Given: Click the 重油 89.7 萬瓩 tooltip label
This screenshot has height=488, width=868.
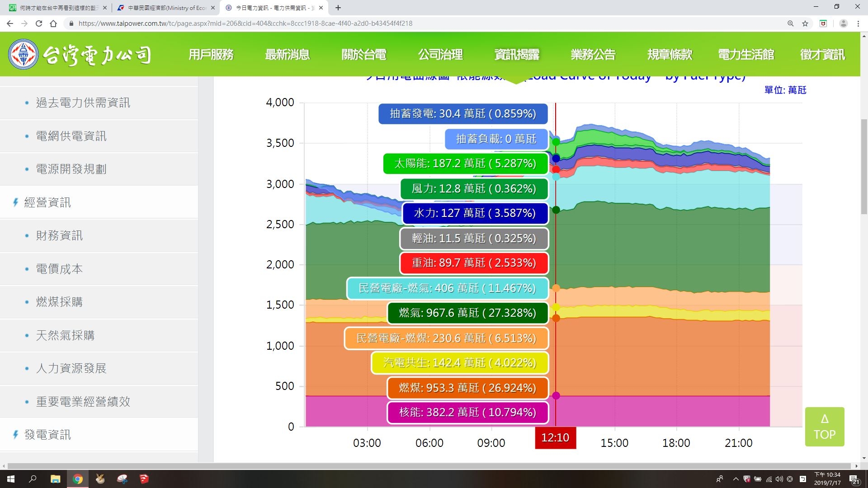Looking at the screenshot, I should point(474,263).
